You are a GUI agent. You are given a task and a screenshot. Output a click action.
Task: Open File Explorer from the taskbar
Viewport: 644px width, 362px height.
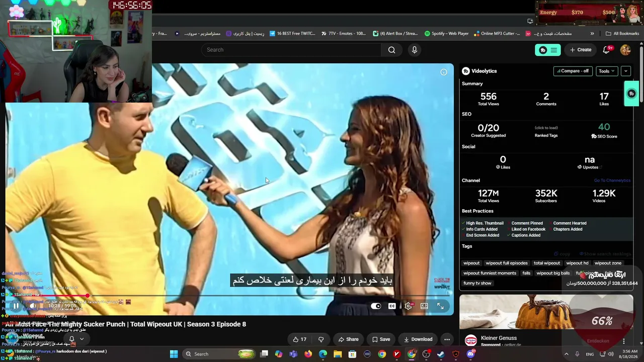(338, 354)
